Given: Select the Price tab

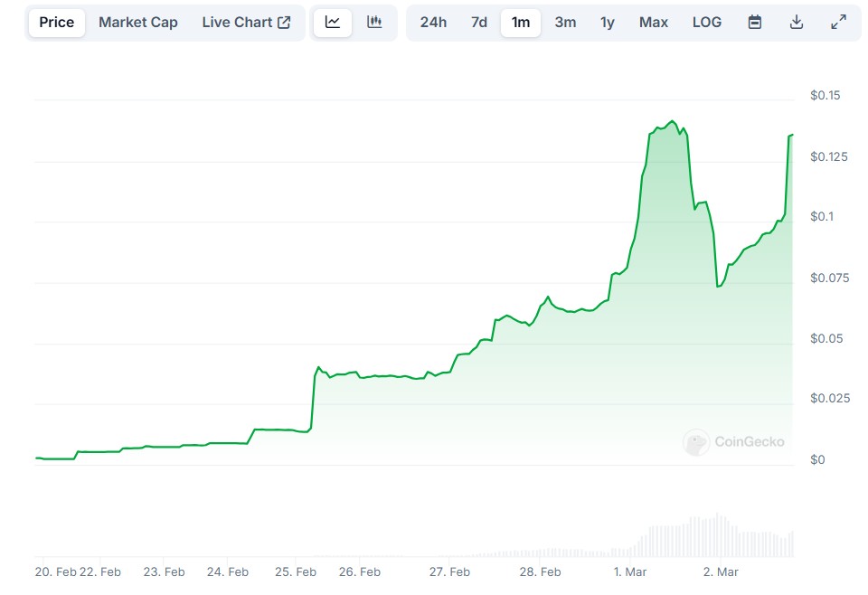Looking at the screenshot, I should pyautogui.click(x=57, y=23).
